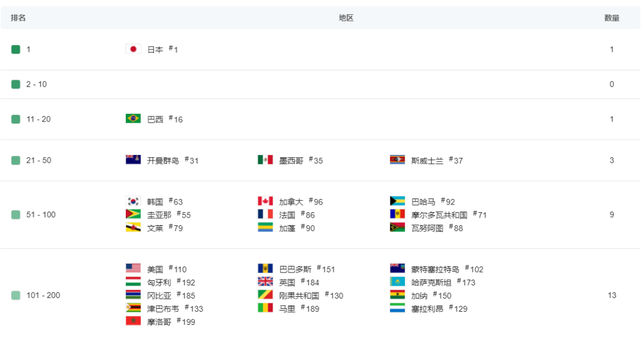The height and width of the screenshot is (338, 644).
Task: Select the South Korea flag icon
Action: 133,201
